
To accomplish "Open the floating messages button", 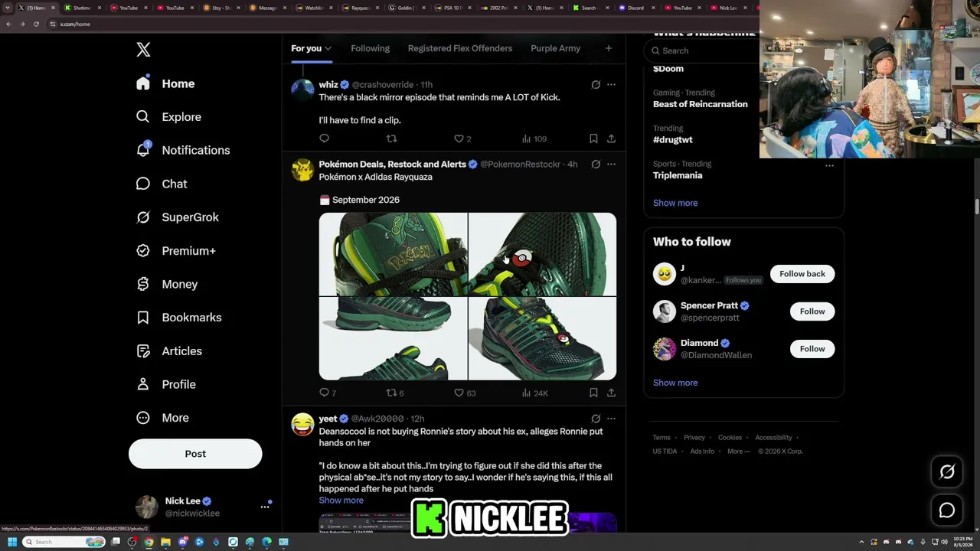I will click(947, 510).
